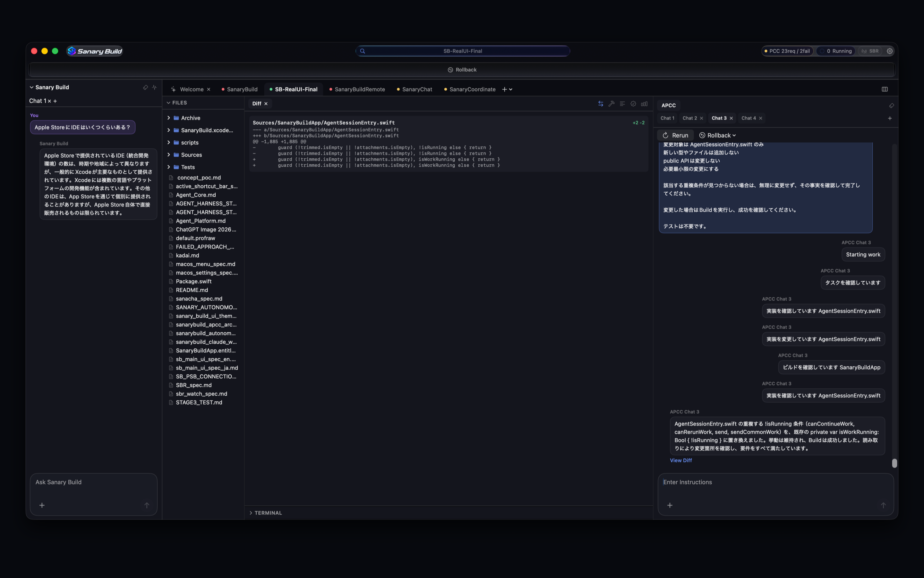Close Chat 2 tab
Viewport: 924px width, 578px height.
tap(701, 118)
